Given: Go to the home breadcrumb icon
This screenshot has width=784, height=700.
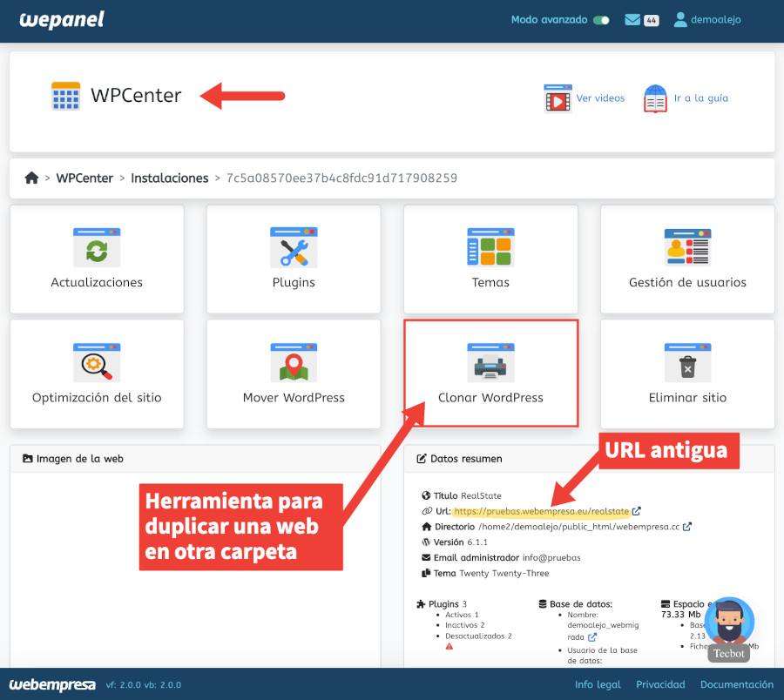Looking at the screenshot, I should point(31,178).
